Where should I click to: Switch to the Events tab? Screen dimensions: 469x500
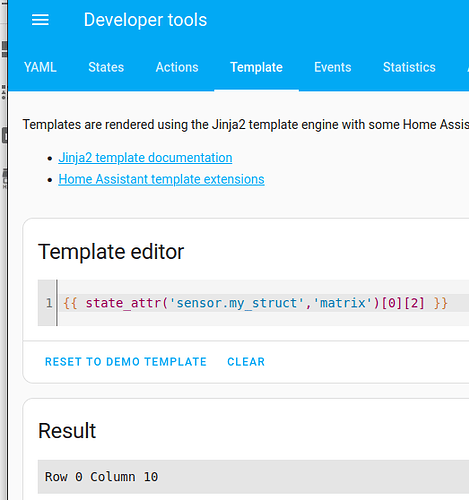tap(333, 67)
